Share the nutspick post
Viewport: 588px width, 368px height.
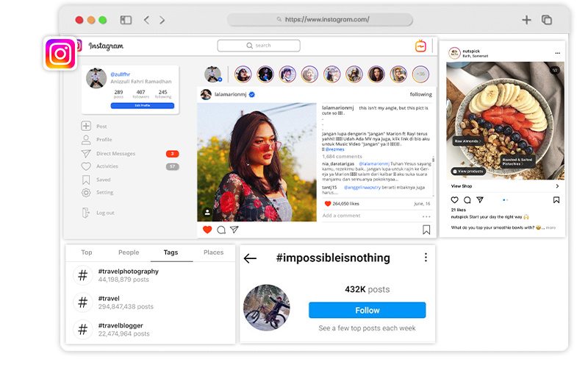tap(480, 199)
